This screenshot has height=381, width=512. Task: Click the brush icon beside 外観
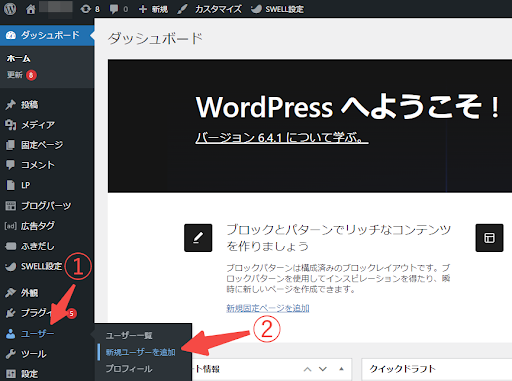[11, 293]
